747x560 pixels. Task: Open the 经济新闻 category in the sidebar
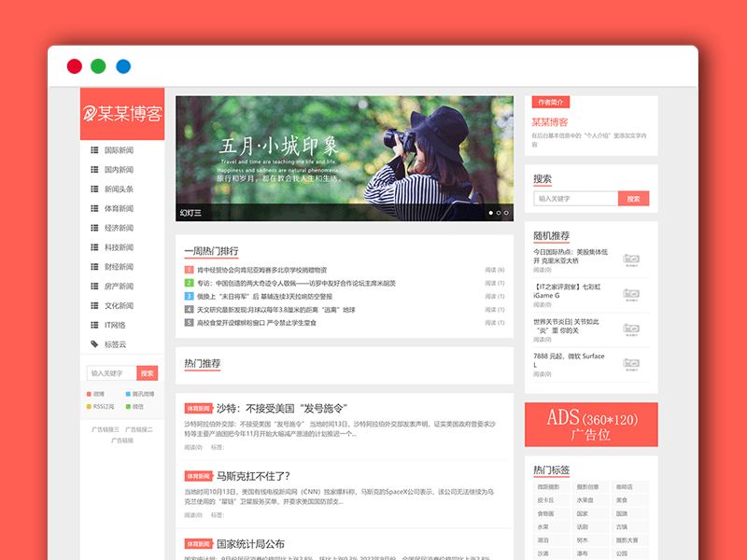120,228
